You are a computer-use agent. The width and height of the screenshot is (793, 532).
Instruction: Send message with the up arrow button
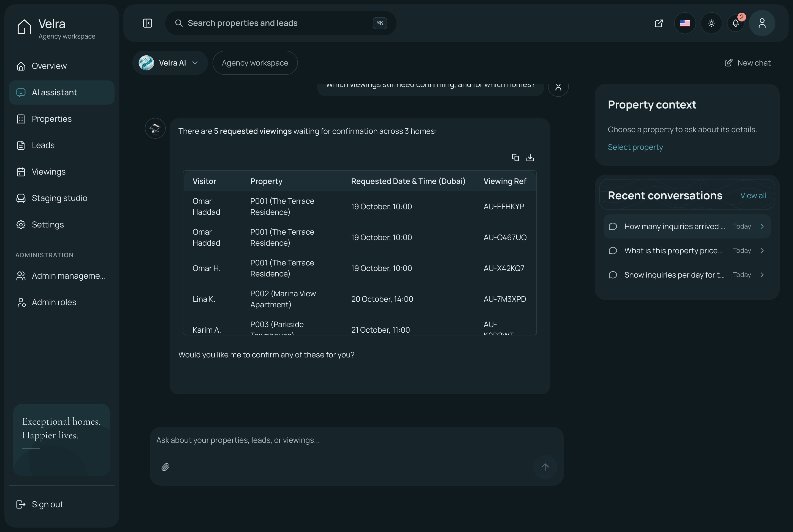coord(545,467)
